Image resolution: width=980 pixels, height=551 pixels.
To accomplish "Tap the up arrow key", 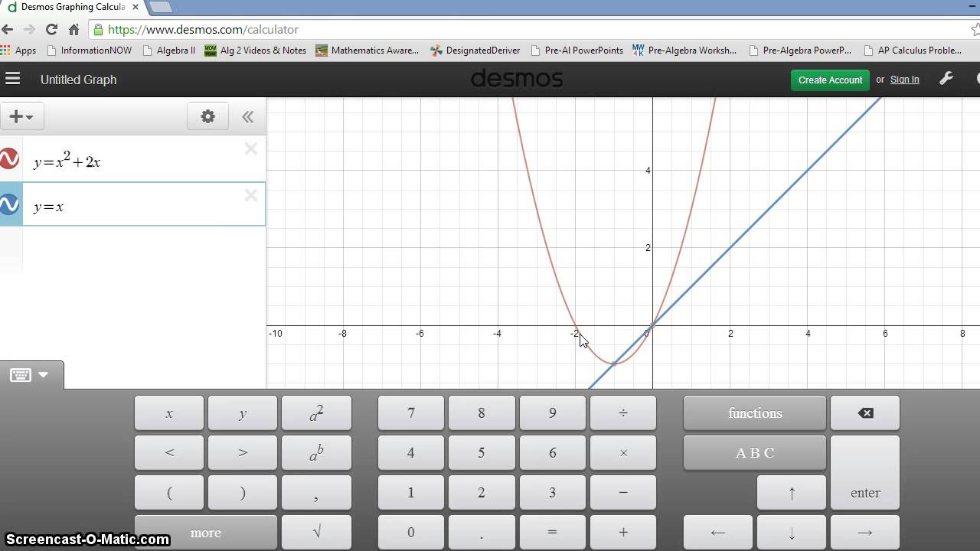I will pos(792,493).
